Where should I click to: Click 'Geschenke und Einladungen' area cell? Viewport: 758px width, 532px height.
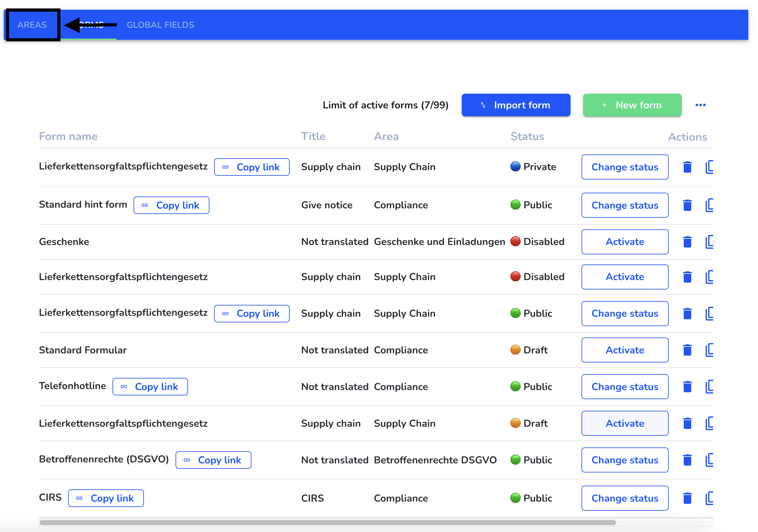point(440,242)
